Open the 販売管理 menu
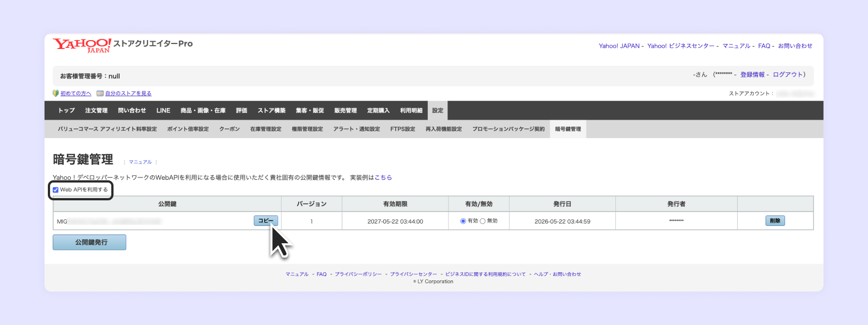The height and width of the screenshot is (325, 868). (346, 111)
